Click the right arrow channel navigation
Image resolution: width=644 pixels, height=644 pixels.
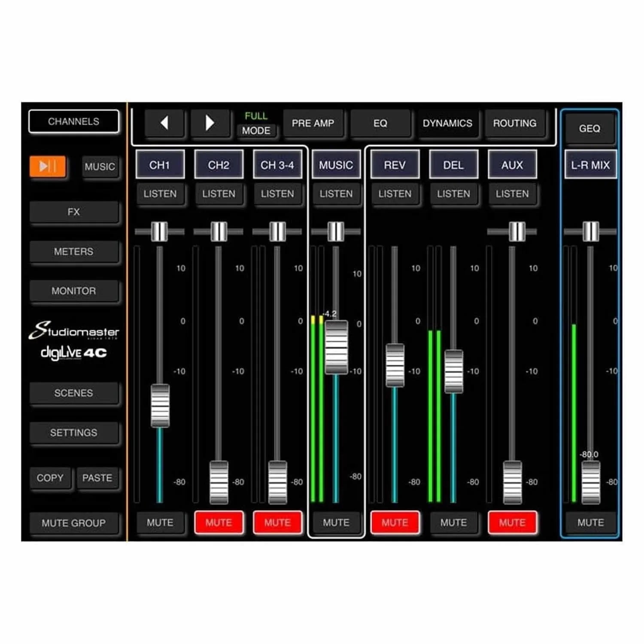(210, 124)
